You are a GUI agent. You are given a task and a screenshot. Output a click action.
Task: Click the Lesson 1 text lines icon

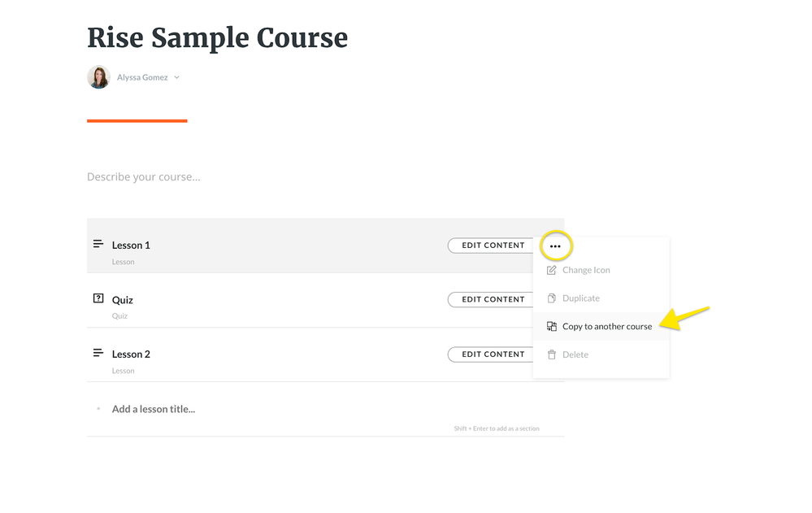(x=98, y=244)
